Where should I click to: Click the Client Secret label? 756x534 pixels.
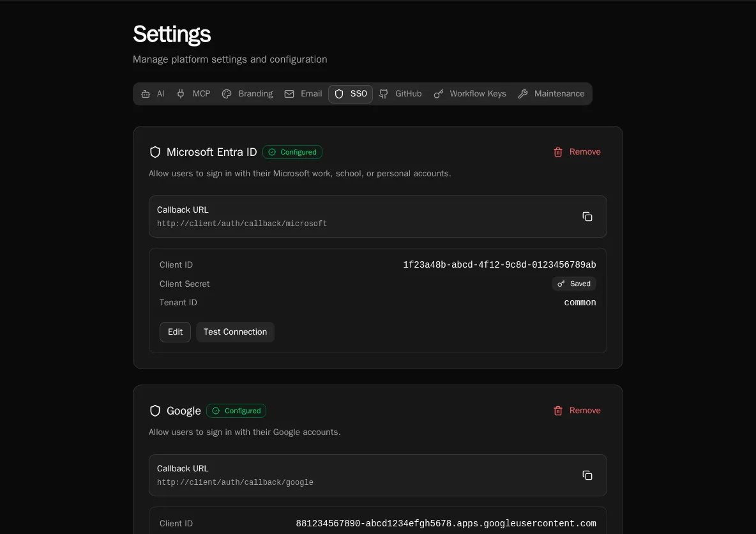[x=185, y=284]
